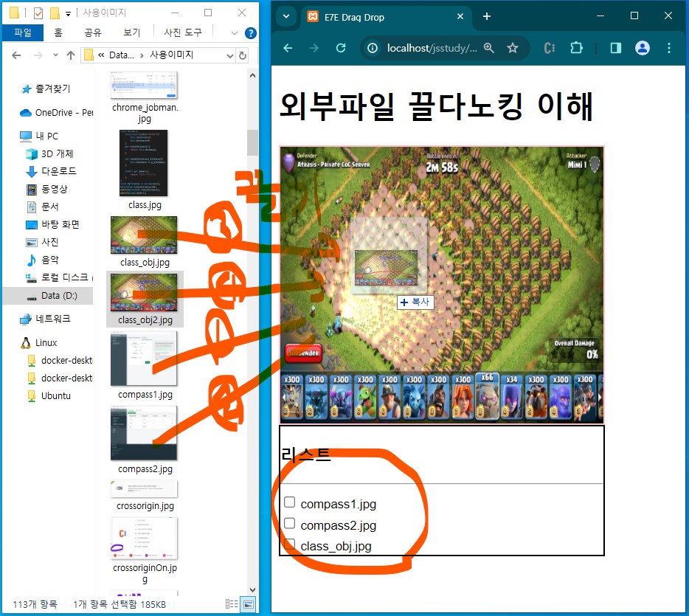Screen dimensions: 689x616
Task: Open the zoom indicator in the address bar
Action: [x=488, y=48]
